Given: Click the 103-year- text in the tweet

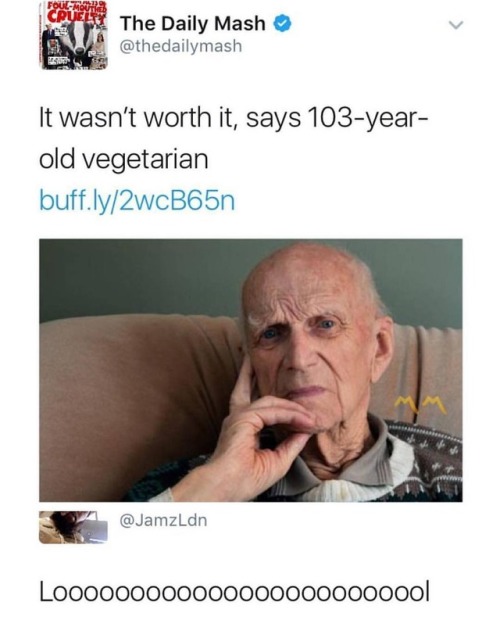Looking at the screenshot, I should coord(366,118).
